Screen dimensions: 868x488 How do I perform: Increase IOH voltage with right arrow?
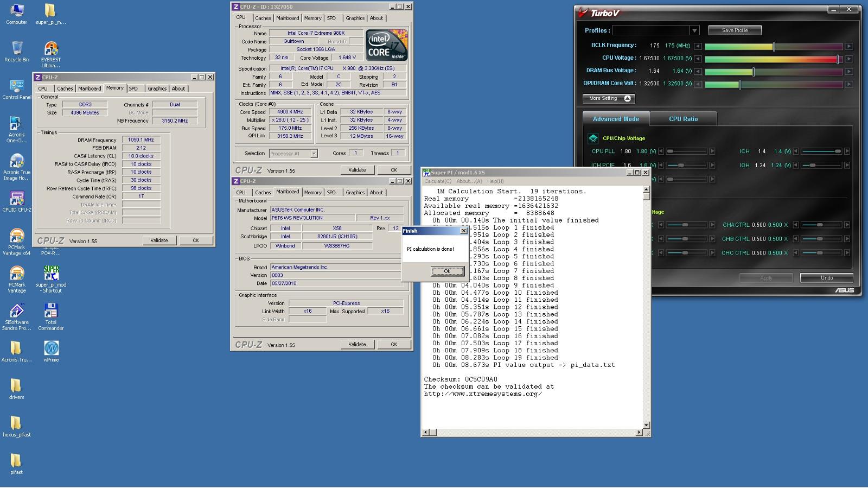847,165
